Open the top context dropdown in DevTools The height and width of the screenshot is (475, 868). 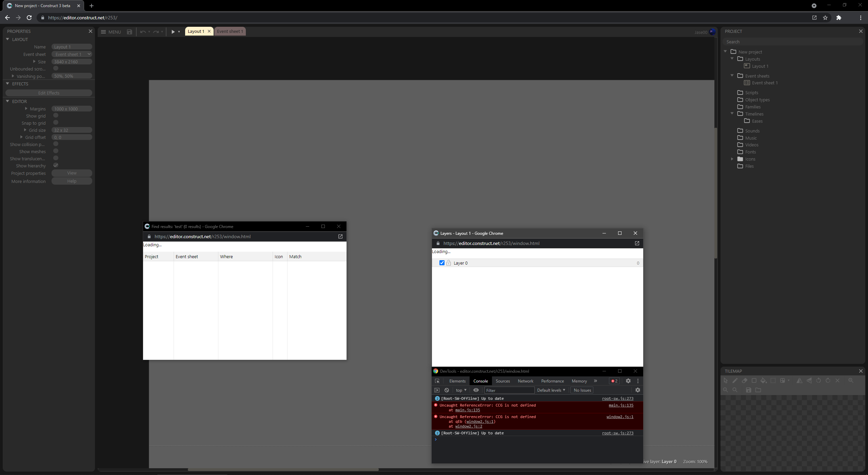click(461, 390)
